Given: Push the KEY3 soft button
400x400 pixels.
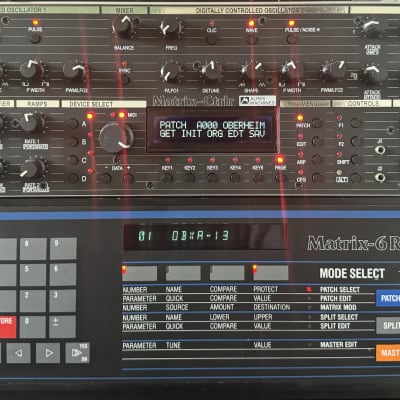Looking at the screenshot, I should [x=212, y=178].
